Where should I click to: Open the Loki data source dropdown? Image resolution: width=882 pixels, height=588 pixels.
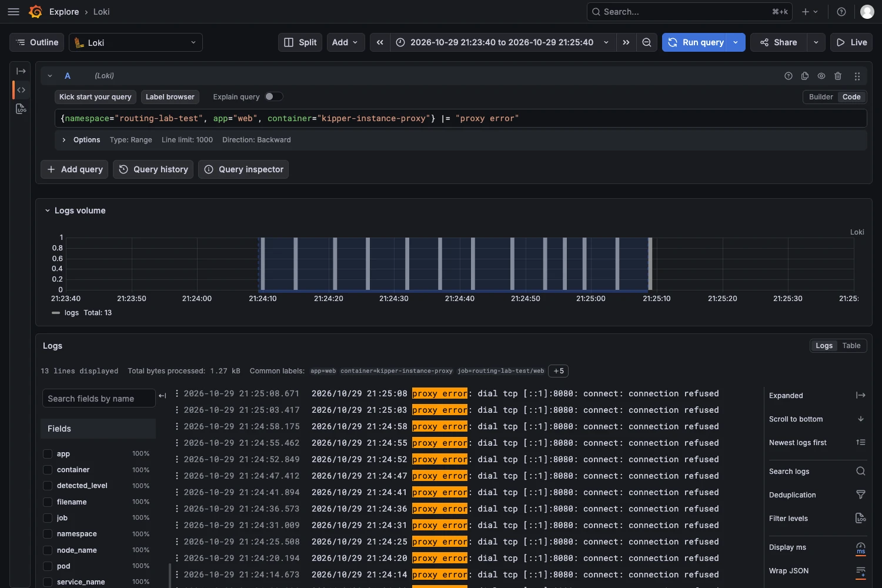pos(136,42)
